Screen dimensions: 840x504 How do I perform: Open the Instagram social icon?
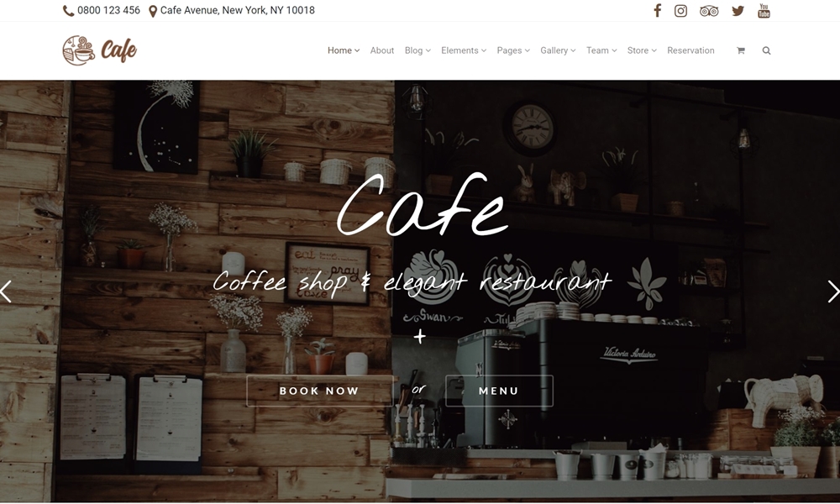pos(680,11)
